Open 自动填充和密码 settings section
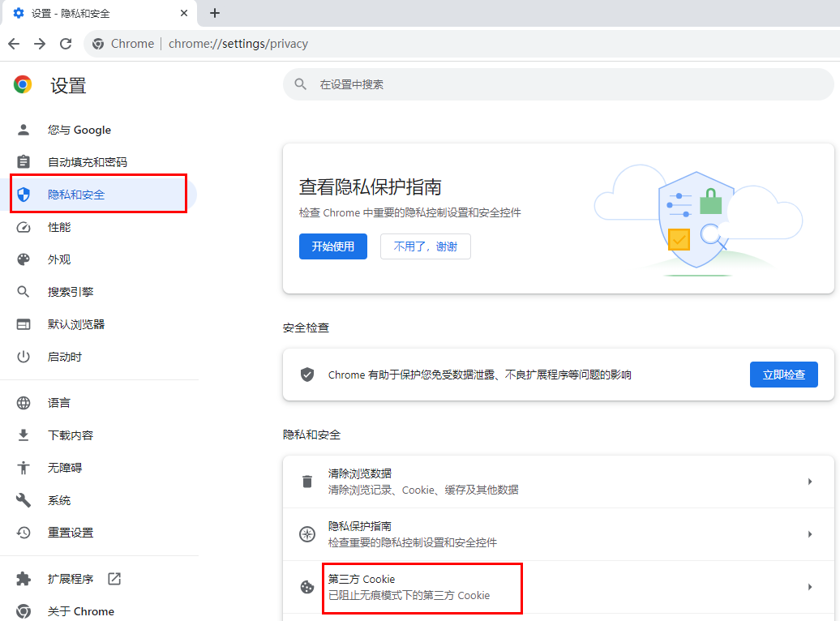Image resolution: width=840 pixels, height=621 pixels. pos(99,162)
